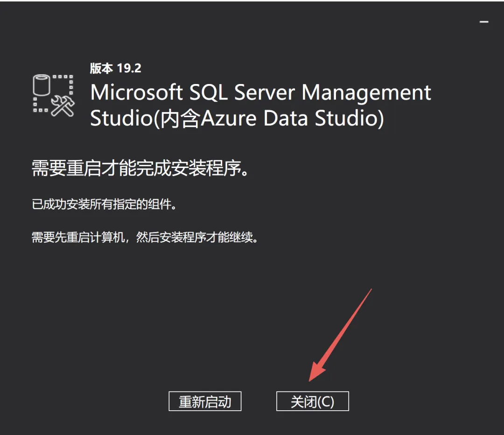504x435 pixels.
Task: Click the 关闭(C) close button
Action: click(x=312, y=401)
